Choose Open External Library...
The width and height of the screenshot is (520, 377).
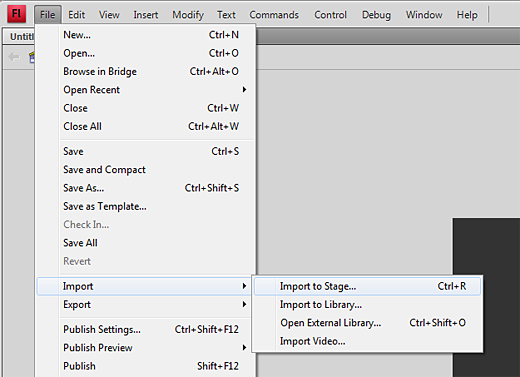point(367,323)
